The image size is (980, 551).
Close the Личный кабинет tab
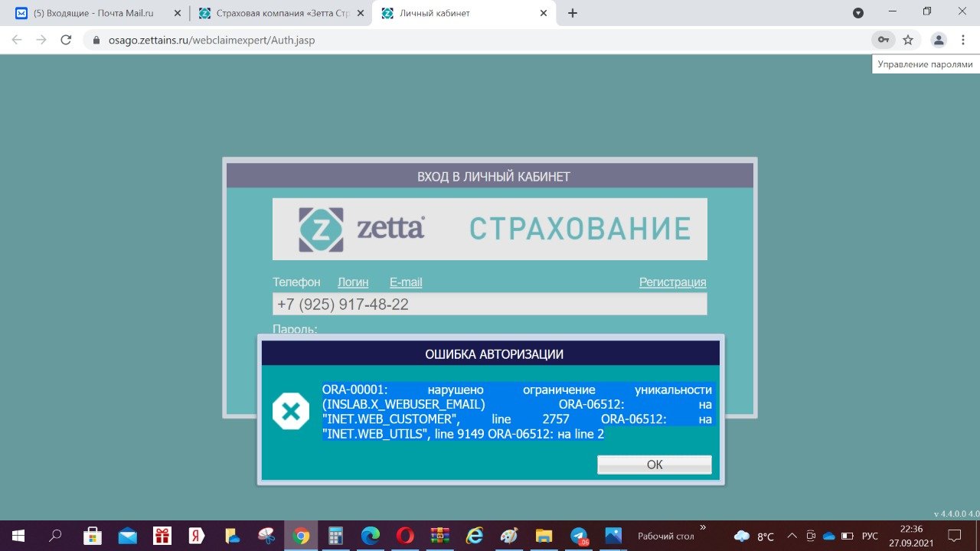544,13
